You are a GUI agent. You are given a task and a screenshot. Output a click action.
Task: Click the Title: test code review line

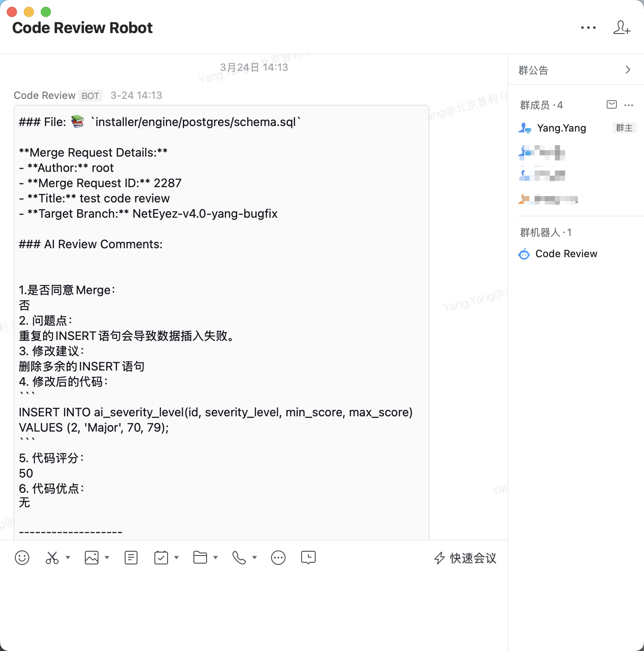pos(94,198)
